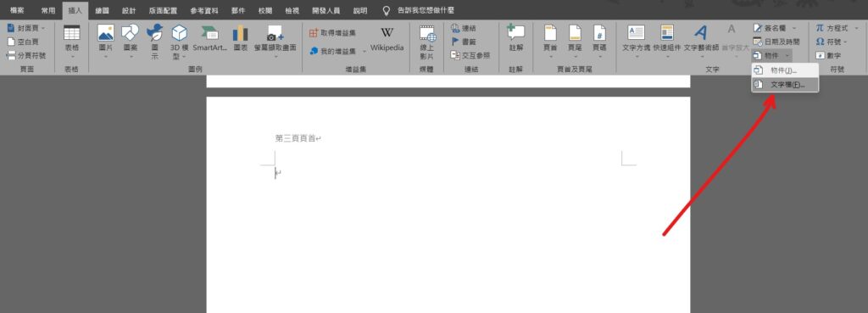This screenshot has height=313, width=868.
Task: Open the File (檔案) tab
Action: tap(17, 10)
